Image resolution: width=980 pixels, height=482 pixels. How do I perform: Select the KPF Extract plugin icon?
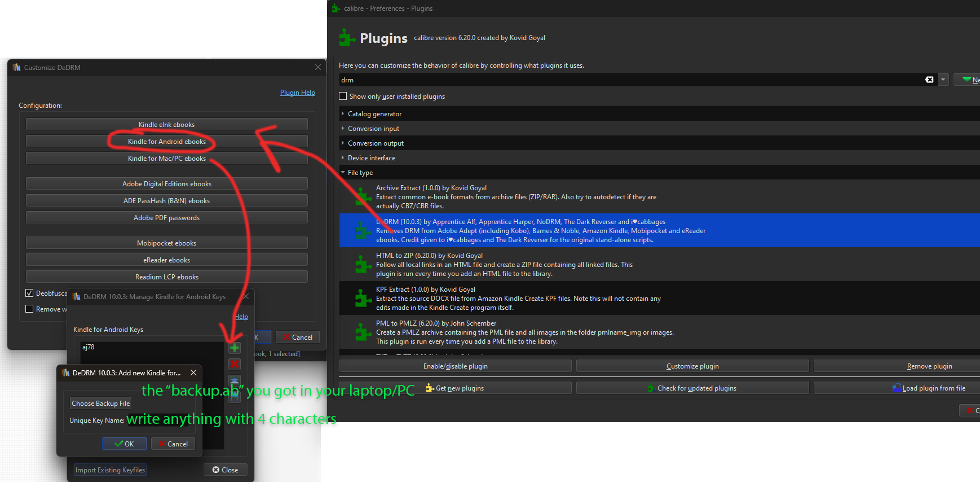pyautogui.click(x=363, y=298)
